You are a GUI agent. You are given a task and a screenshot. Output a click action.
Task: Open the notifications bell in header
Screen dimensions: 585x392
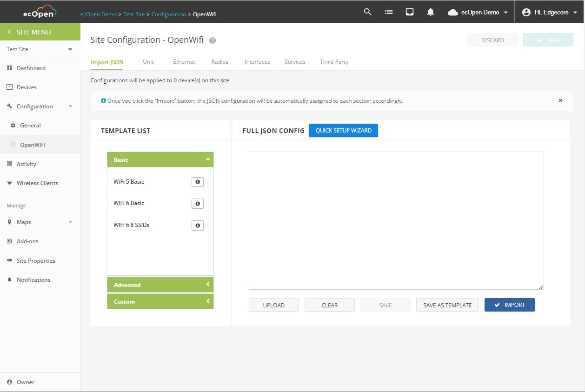tap(431, 12)
